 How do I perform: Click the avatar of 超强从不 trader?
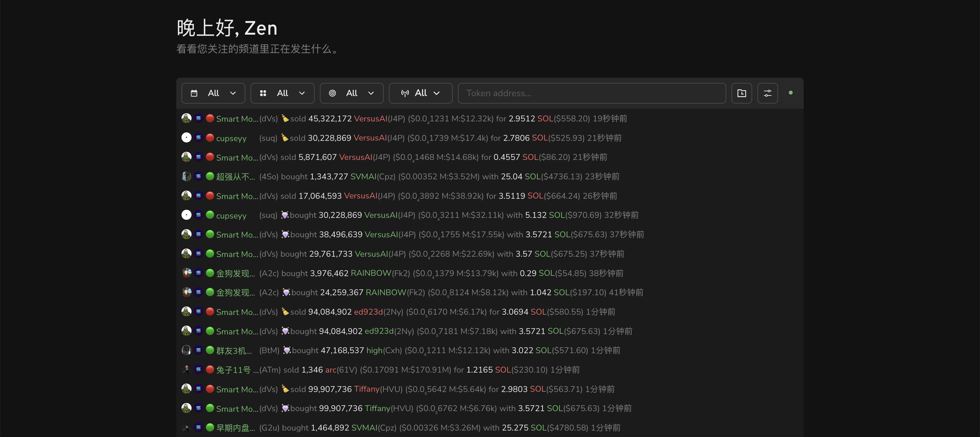tap(186, 176)
